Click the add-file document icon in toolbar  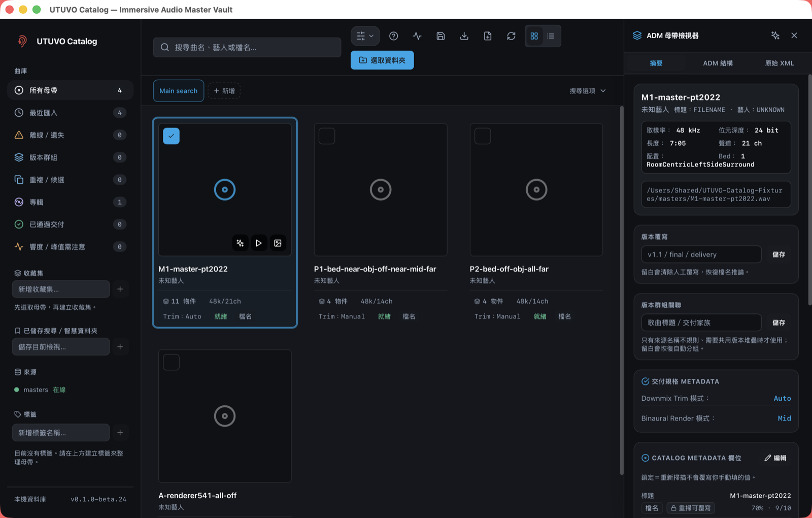488,36
